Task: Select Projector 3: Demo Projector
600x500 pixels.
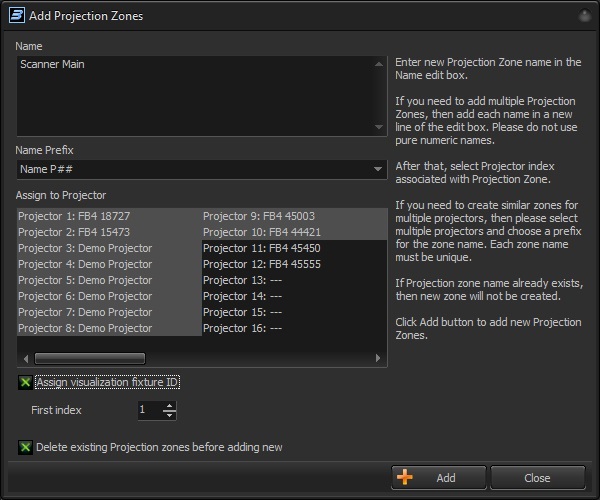Action: pos(85,248)
